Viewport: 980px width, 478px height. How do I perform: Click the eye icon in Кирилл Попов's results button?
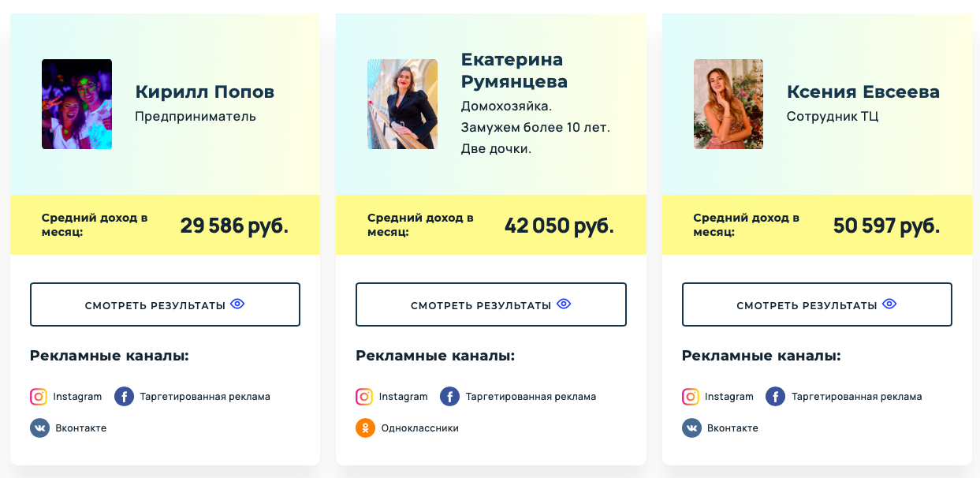[237, 304]
